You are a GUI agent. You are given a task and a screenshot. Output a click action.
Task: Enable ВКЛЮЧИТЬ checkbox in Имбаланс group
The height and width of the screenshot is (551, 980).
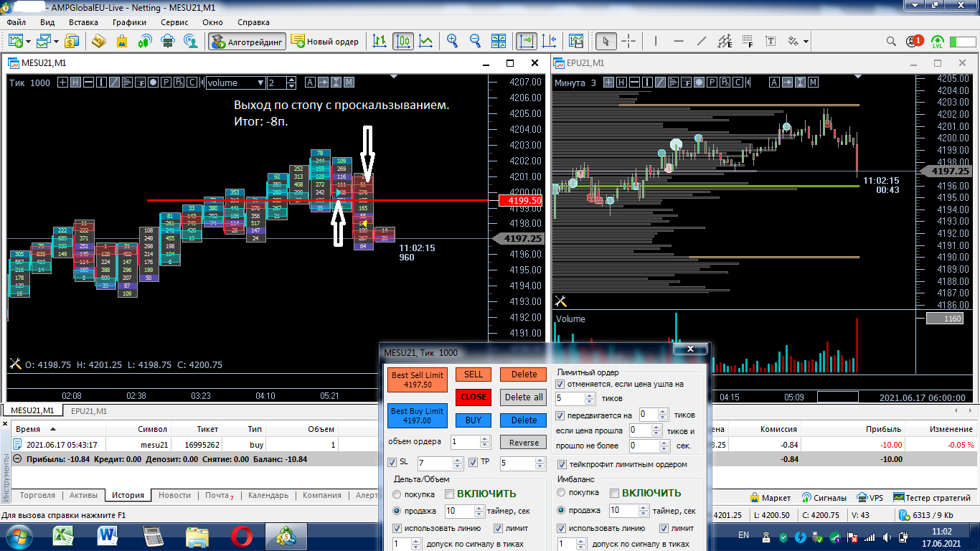pos(614,493)
